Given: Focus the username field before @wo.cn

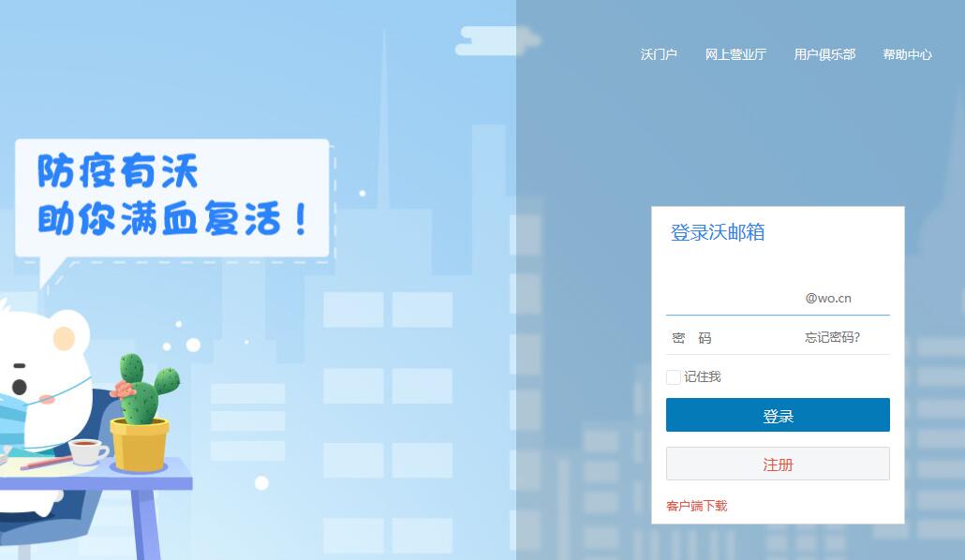Looking at the screenshot, I should [735, 299].
